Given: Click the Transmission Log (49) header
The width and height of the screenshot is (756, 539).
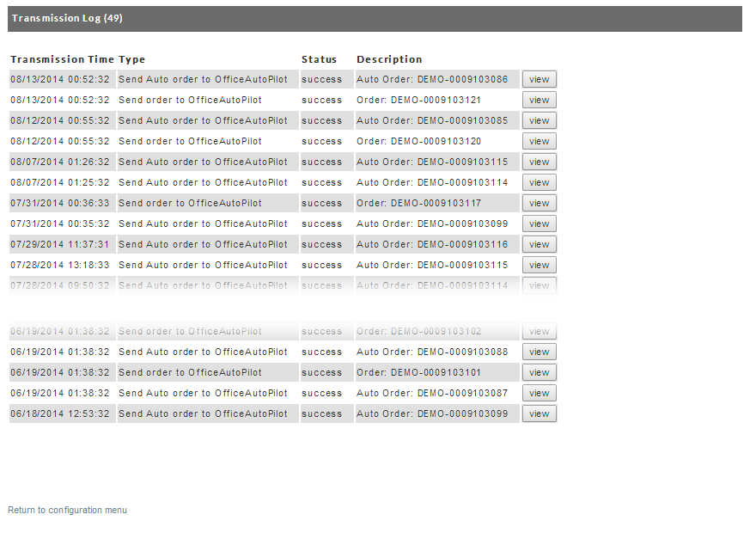Looking at the screenshot, I should tap(375, 19).
